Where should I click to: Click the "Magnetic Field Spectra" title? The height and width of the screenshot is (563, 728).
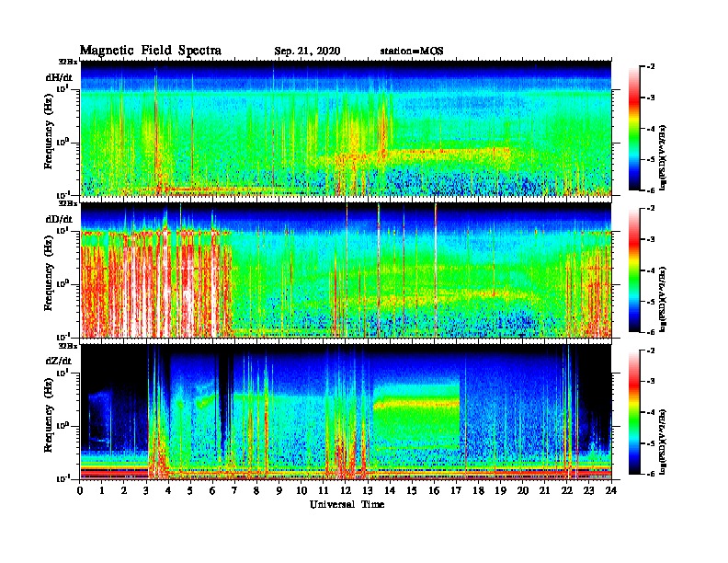pyautogui.click(x=151, y=51)
